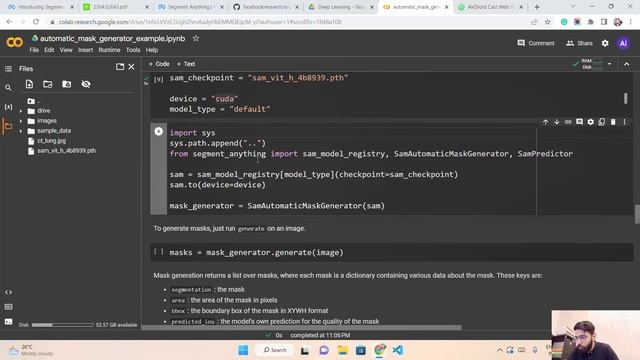Open cell editor settings gear
The height and width of the screenshot is (360, 640).
(591, 122)
